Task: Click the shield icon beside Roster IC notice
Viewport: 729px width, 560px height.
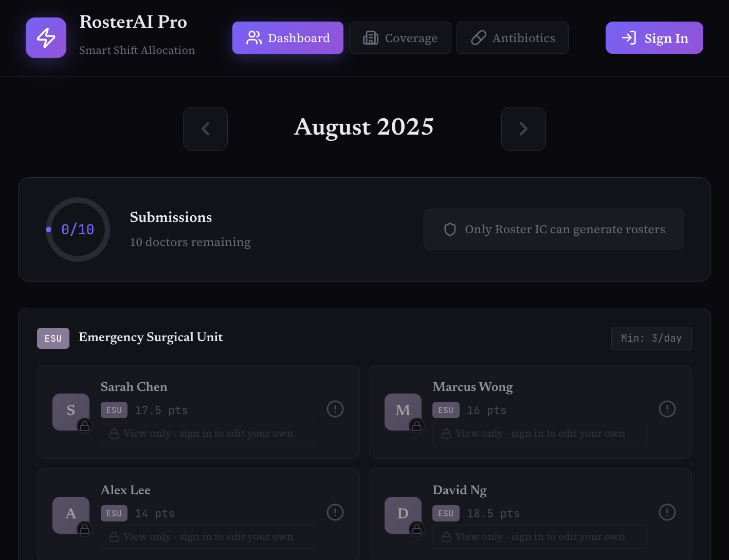Action: [450, 229]
